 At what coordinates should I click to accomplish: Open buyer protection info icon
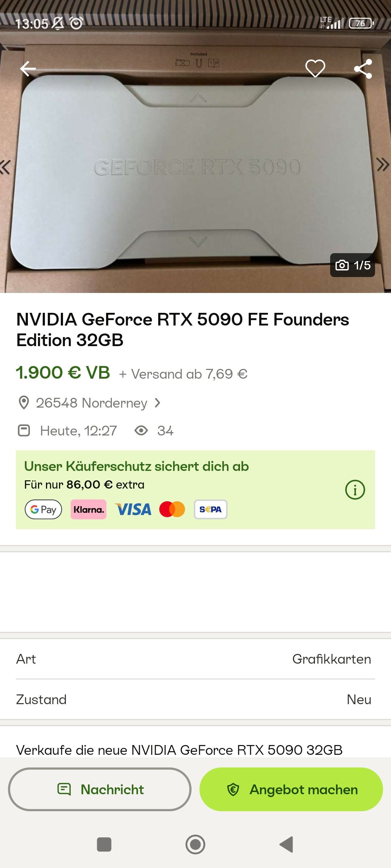click(355, 490)
